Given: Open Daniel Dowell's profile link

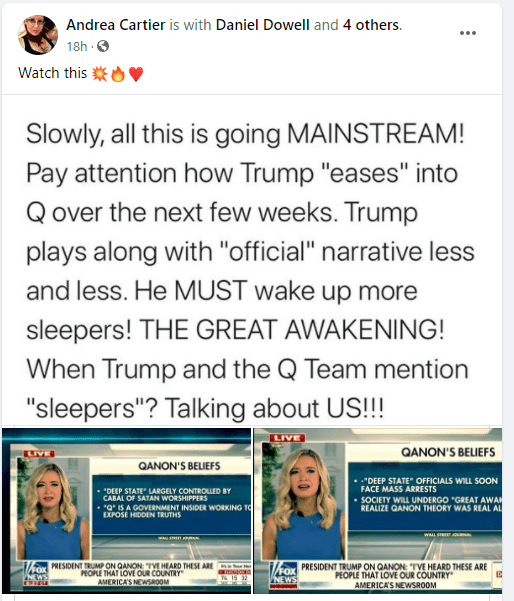Looking at the screenshot, I should [263, 25].
